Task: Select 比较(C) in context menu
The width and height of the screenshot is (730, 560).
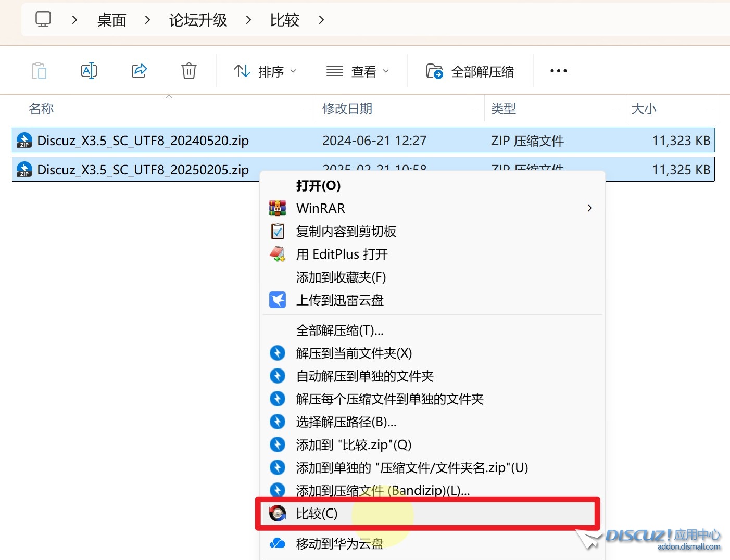Action: pyautogui.click(x=317, y=514)
